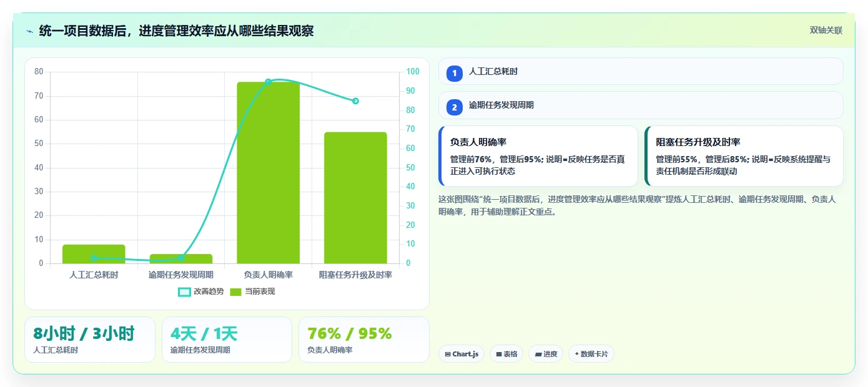Click the number 1 badge icon

click(x=455, y=73)
